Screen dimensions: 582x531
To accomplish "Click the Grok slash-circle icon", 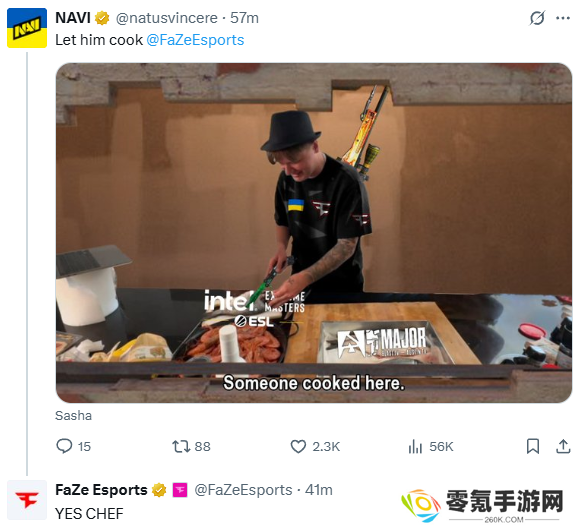I will (x=537, y=18).
